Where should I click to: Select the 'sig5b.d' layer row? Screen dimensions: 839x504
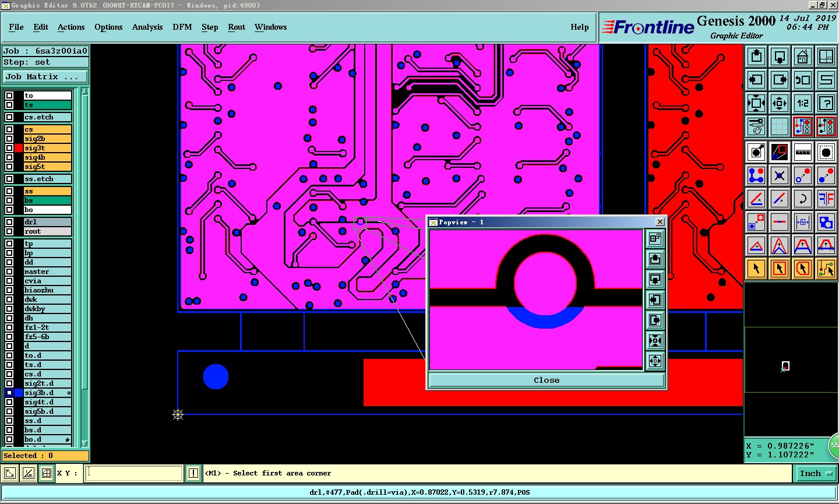[47, 411]
